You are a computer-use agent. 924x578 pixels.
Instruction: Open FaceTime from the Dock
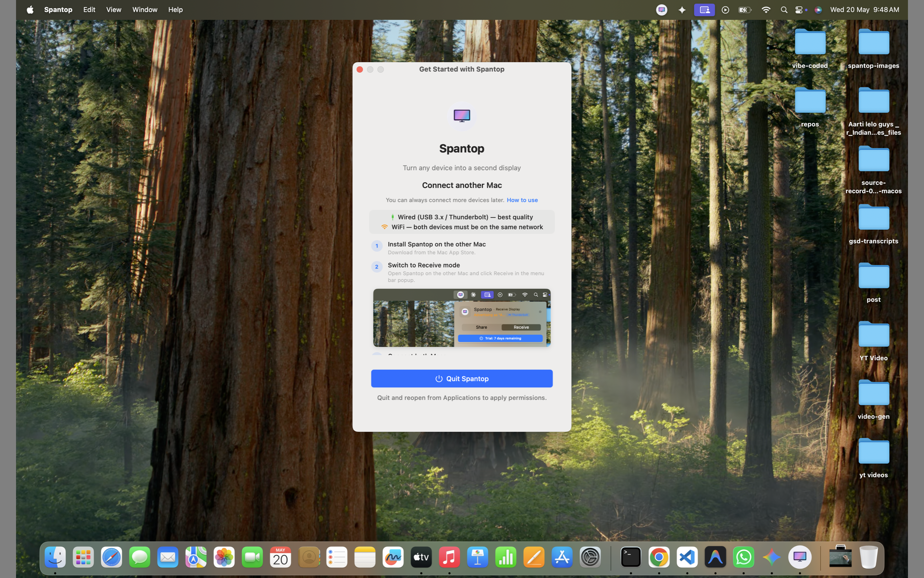pyautogui.click(x=252, y=557)
